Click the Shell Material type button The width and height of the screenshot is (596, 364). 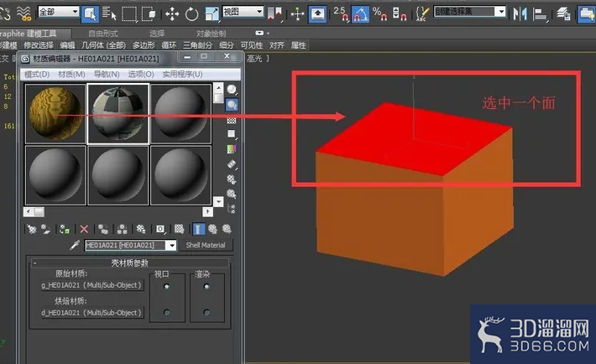pos(206,245)
